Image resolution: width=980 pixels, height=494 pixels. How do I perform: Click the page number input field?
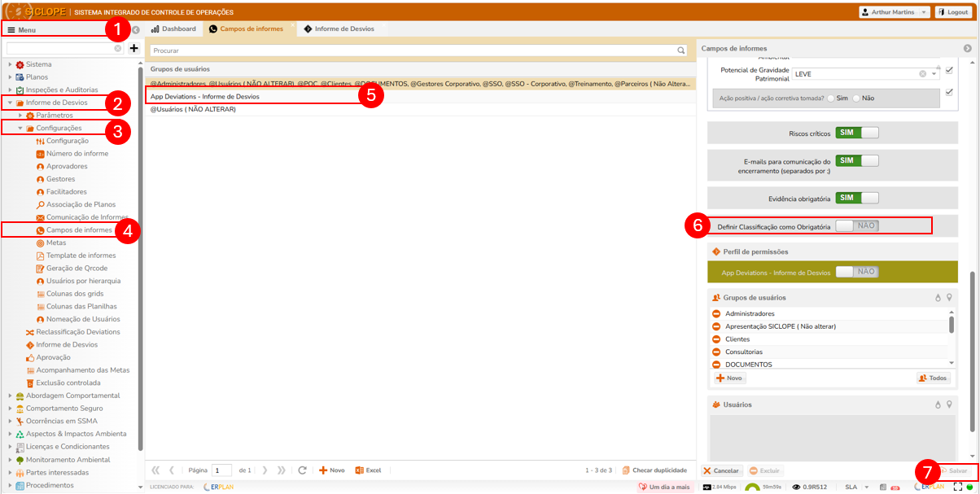pos(221,470)
